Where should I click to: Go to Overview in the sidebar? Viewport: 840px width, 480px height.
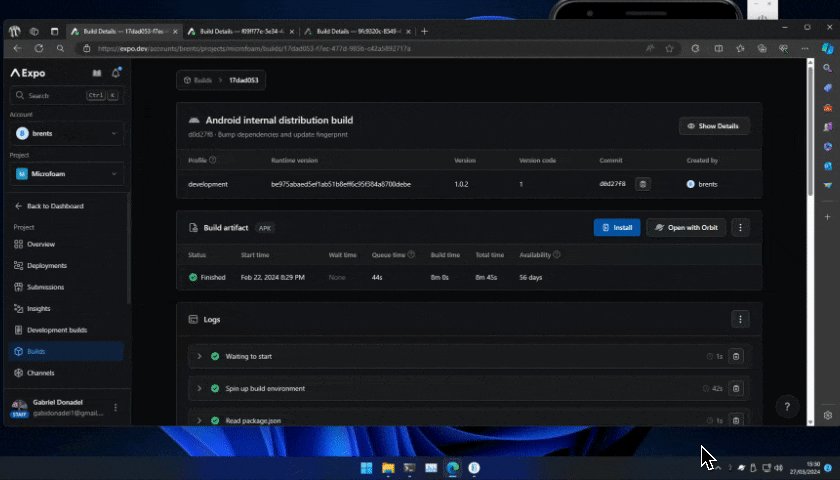tap(66, 244)
